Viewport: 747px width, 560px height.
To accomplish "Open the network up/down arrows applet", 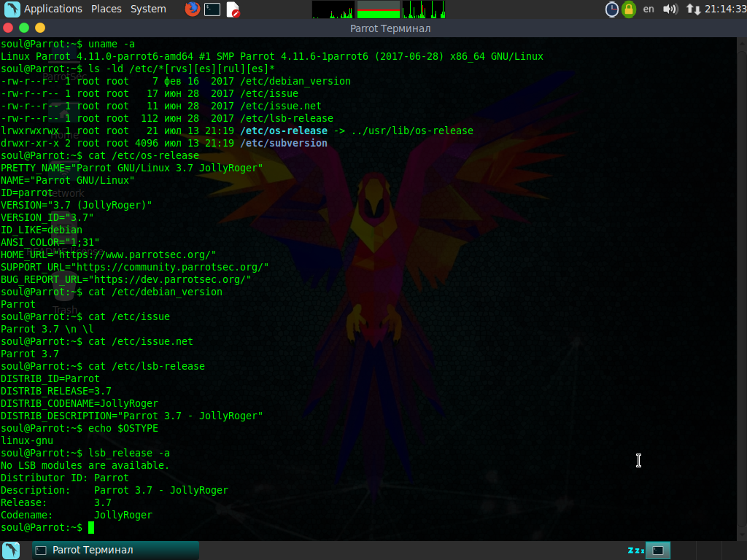I will pos(693,9).
